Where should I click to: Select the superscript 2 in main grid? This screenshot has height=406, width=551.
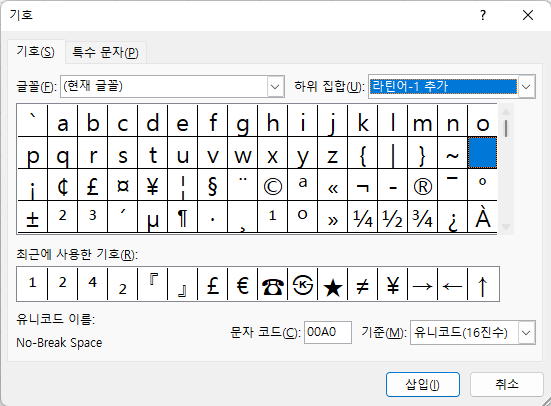(x=63, y=217)
